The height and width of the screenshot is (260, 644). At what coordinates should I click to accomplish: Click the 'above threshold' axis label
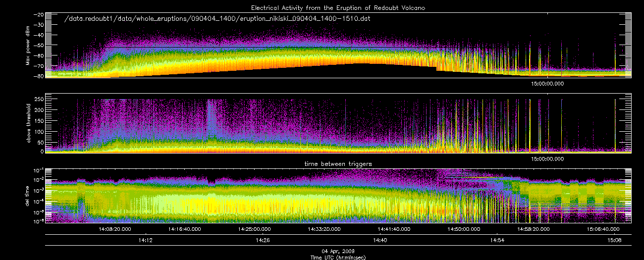click(28, 123)
